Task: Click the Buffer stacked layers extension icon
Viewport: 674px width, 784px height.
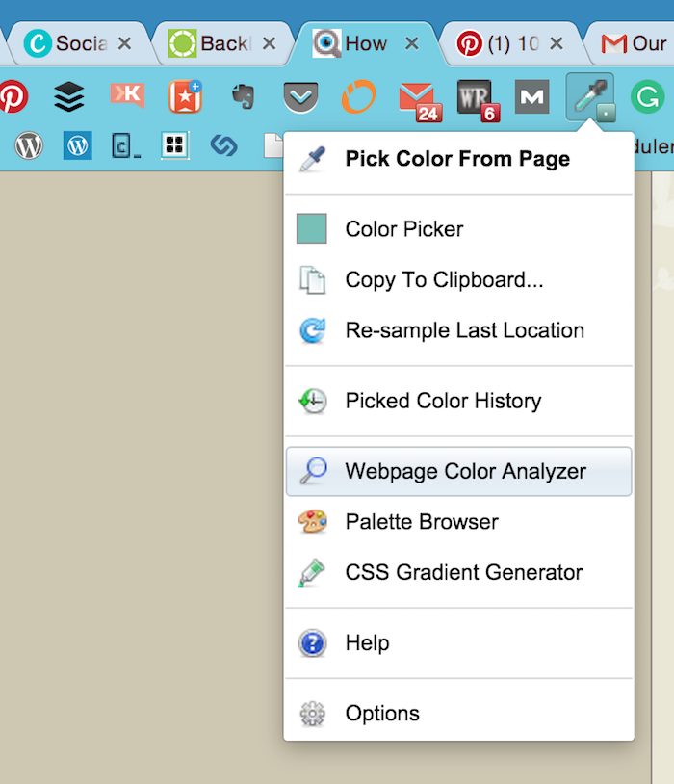Action: click(x=69, y=96)
